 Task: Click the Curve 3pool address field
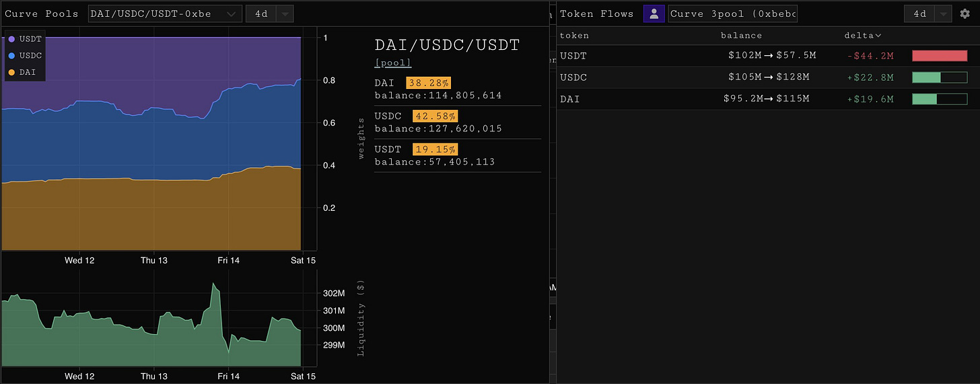(732, 13)
